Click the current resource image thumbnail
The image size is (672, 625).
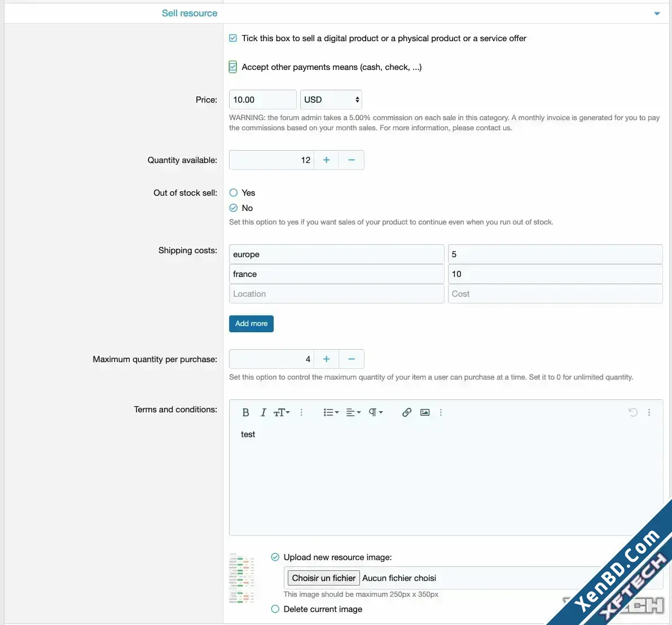[x=241, y=578]
